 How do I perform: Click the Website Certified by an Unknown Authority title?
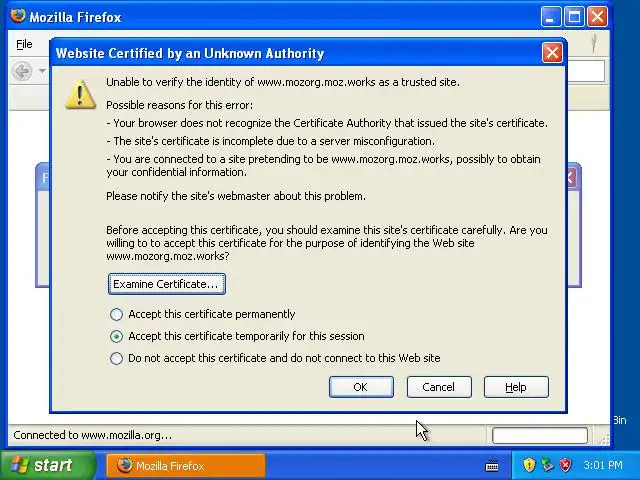tap(190, 53)
